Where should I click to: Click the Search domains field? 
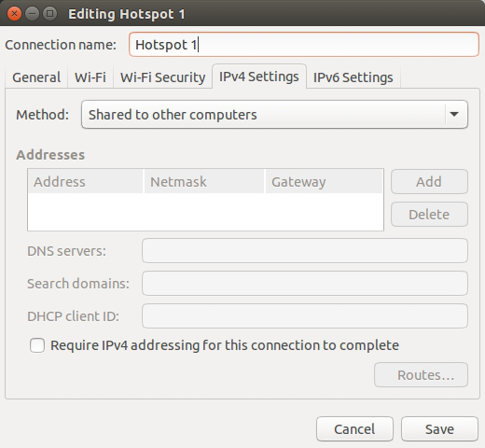coord(305,284)
